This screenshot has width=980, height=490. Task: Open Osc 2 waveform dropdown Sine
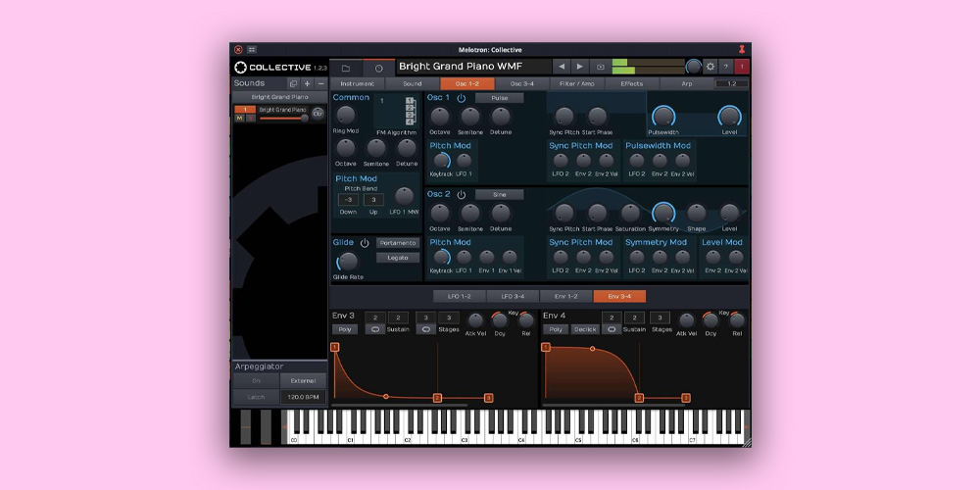[500, 195]
